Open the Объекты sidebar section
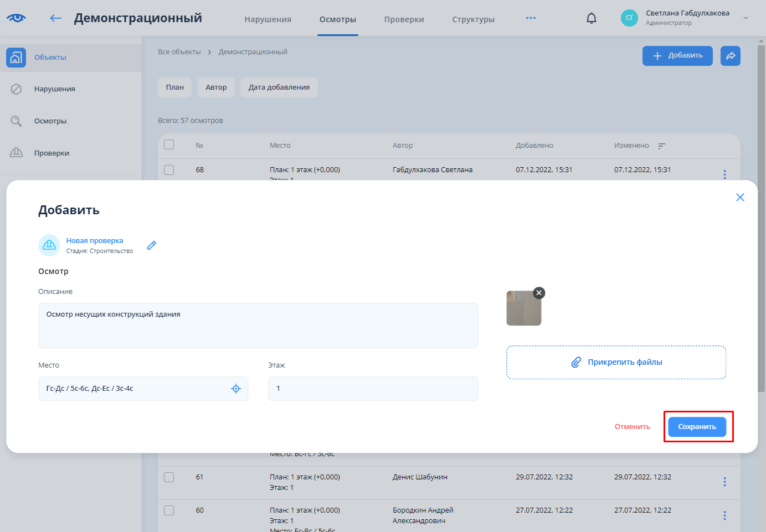Screen dimensions: 766x532 point(50,58)
